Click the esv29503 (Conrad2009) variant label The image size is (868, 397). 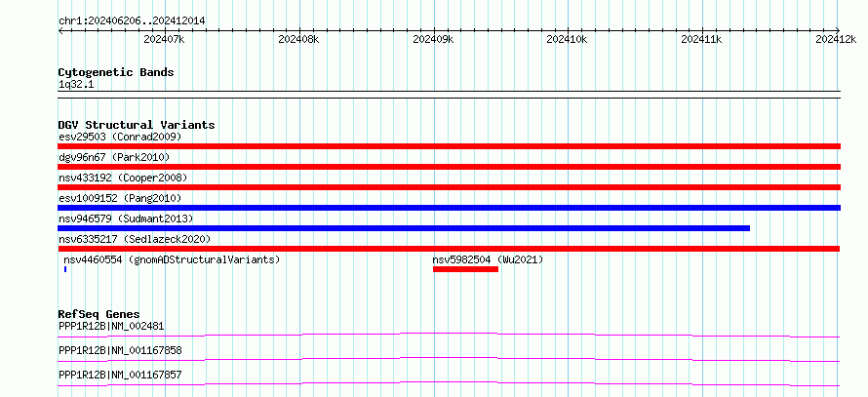[120, 137]
